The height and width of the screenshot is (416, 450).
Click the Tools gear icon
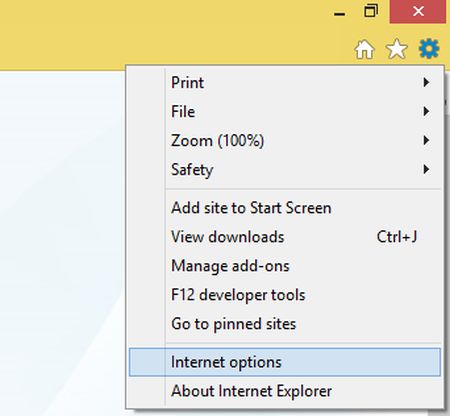429,49
